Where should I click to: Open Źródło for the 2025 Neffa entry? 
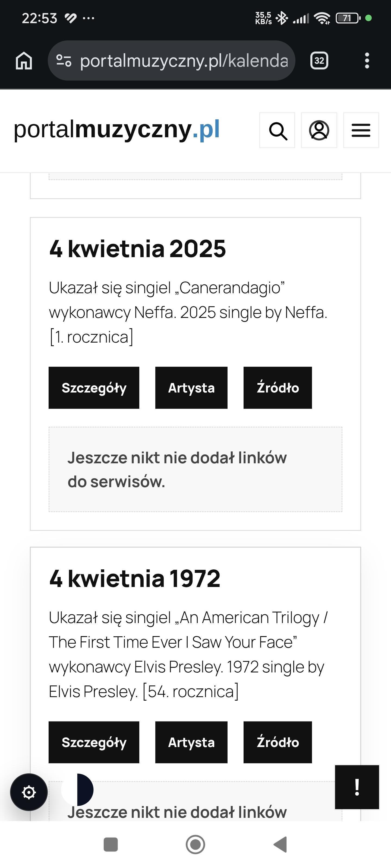pos(277,388)
